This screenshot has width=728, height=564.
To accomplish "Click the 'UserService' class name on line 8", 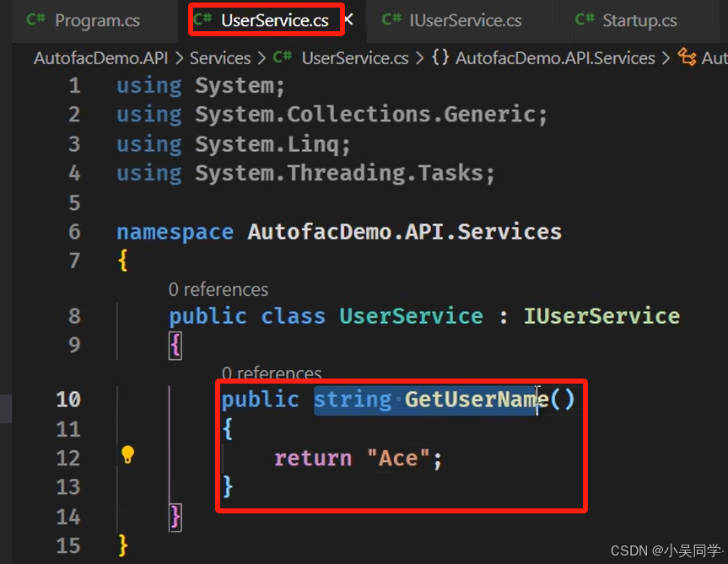I will point(412,316).
